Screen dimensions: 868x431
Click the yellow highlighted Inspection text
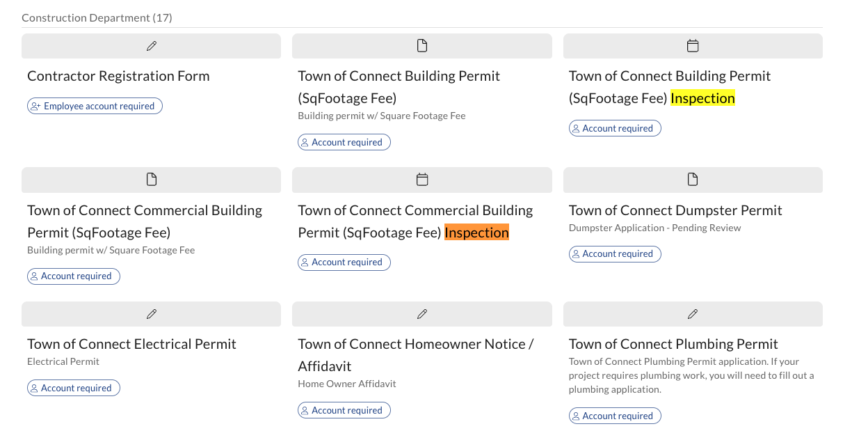pyautogui.click(x=702, y=98)
